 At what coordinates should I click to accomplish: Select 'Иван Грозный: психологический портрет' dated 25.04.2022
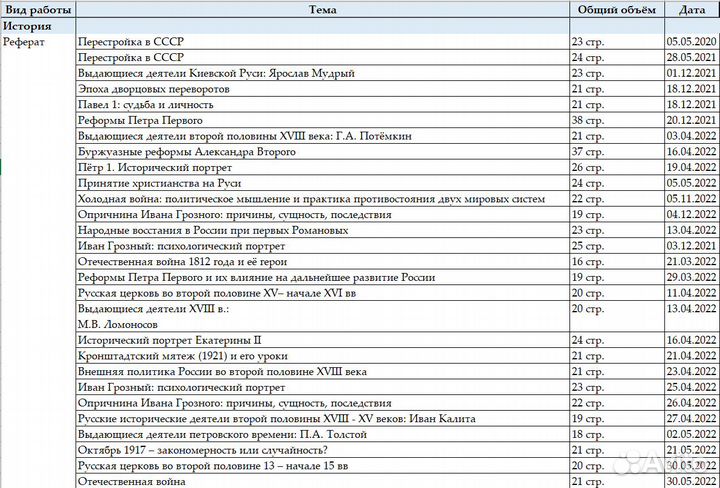(x=322, y=387)
